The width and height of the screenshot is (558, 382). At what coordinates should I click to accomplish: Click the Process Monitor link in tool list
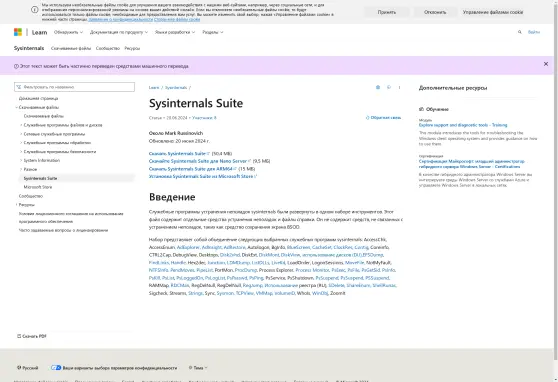click(x=312, y=270)
